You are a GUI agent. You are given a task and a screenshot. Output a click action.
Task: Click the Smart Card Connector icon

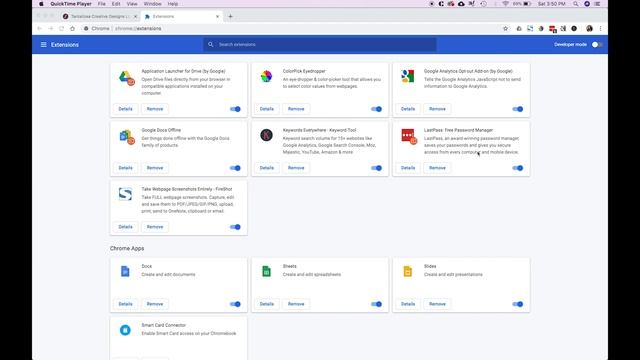[x=125, y=330]
